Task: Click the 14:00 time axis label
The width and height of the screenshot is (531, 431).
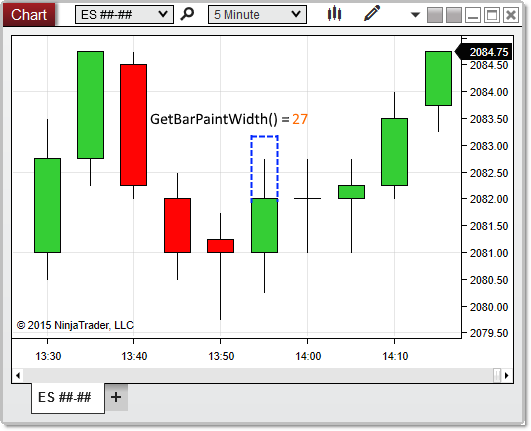Action: (308, 356)
